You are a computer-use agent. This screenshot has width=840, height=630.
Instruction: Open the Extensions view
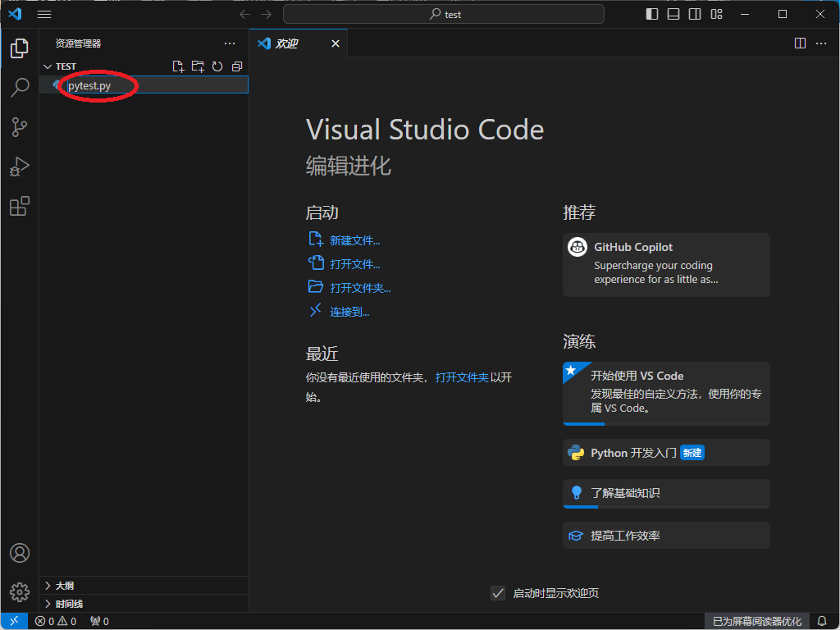(20, 206)
